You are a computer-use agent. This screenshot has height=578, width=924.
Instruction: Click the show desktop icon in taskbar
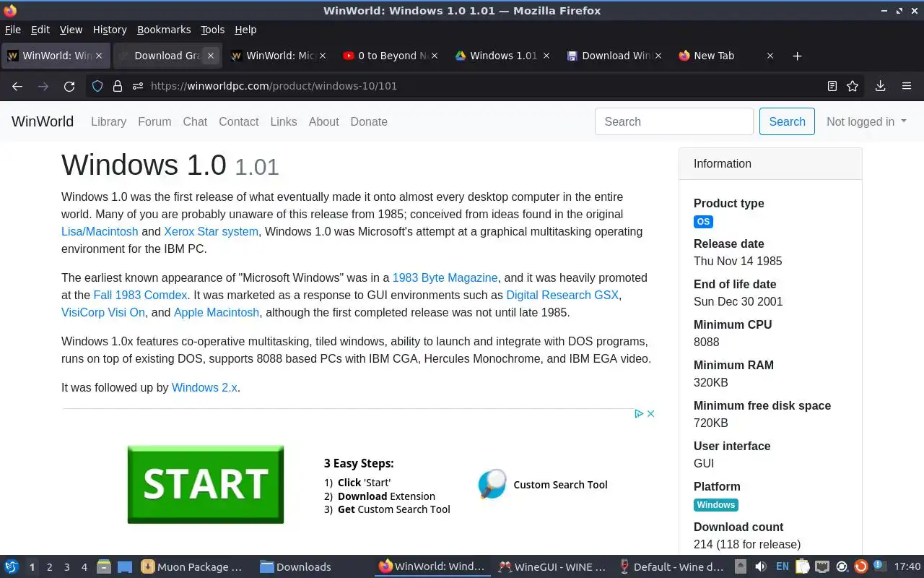click(x=125, y=567)
